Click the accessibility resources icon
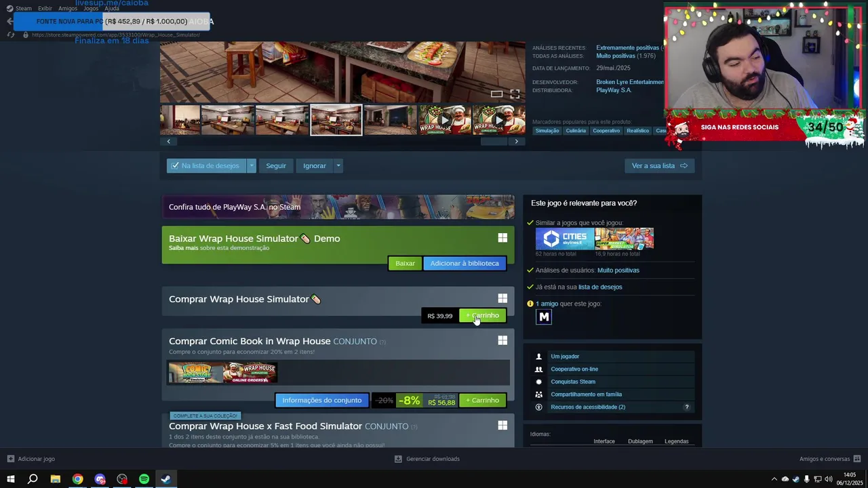868x488 pixels. pos(539,407)
